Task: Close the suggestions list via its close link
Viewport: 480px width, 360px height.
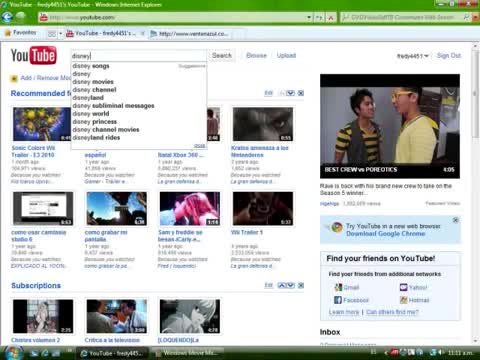Action: coord(200,146)
